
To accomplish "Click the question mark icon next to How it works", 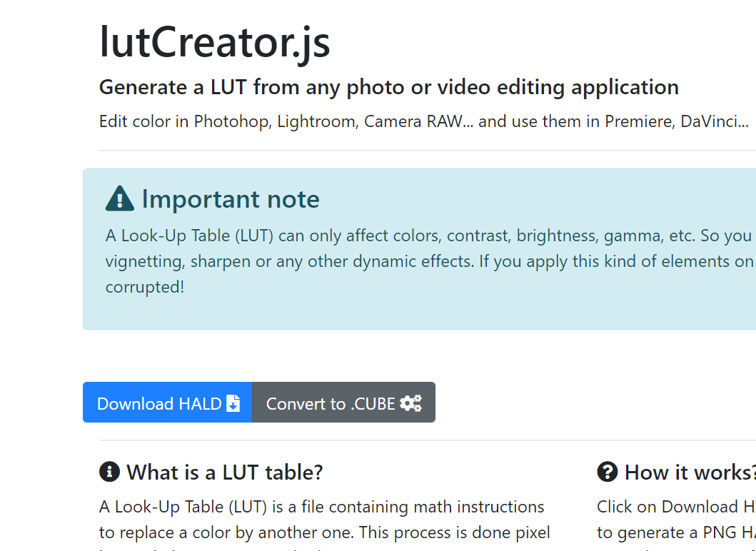I will click(606, 472).
